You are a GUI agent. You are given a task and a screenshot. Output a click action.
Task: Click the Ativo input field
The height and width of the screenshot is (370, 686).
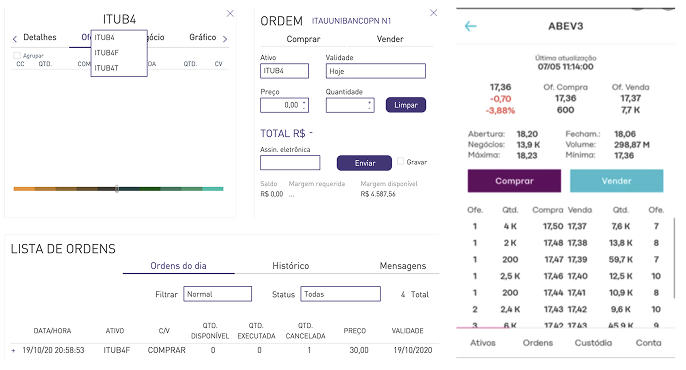click(284, 71)
